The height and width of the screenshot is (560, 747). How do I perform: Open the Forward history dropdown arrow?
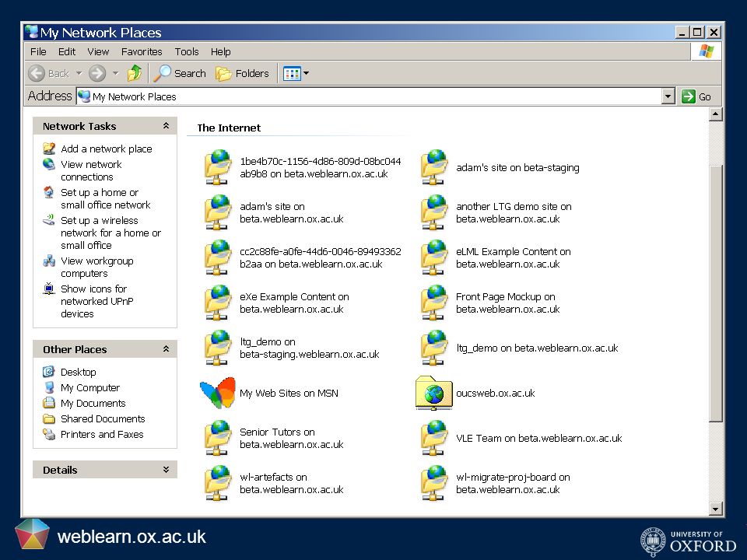tap(115, 73)
